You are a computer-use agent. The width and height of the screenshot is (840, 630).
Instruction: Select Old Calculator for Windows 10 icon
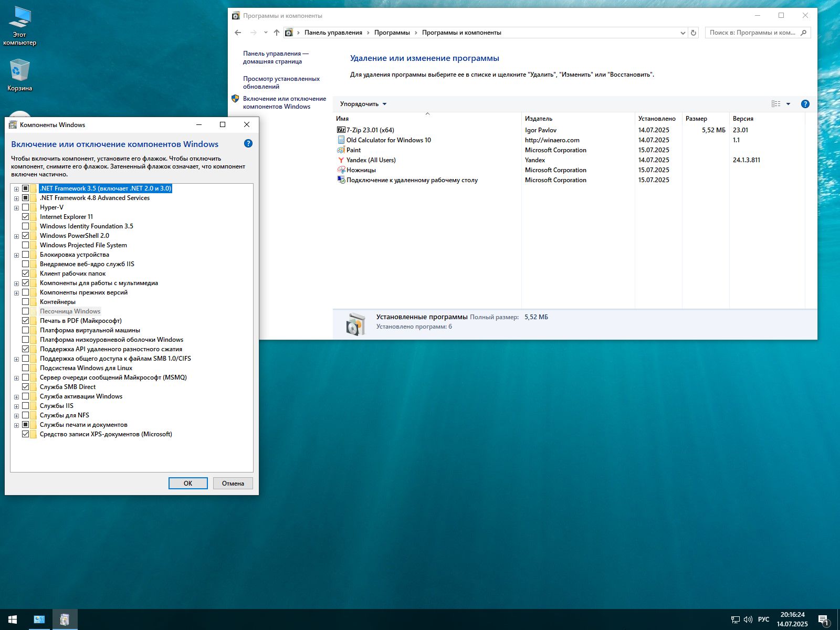tap(341, 140)
